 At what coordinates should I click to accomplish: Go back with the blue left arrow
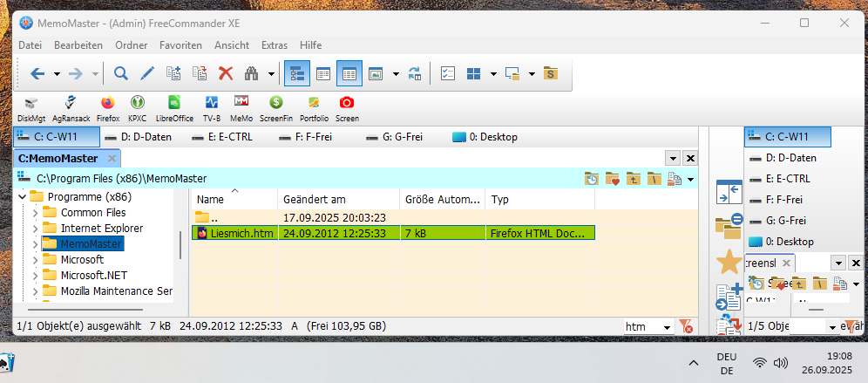click(37, 73)
